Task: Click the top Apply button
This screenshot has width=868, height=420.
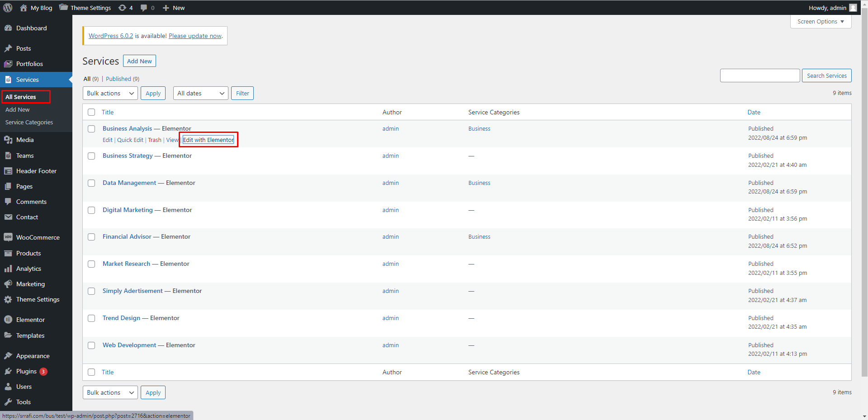Action: [153, 93]
